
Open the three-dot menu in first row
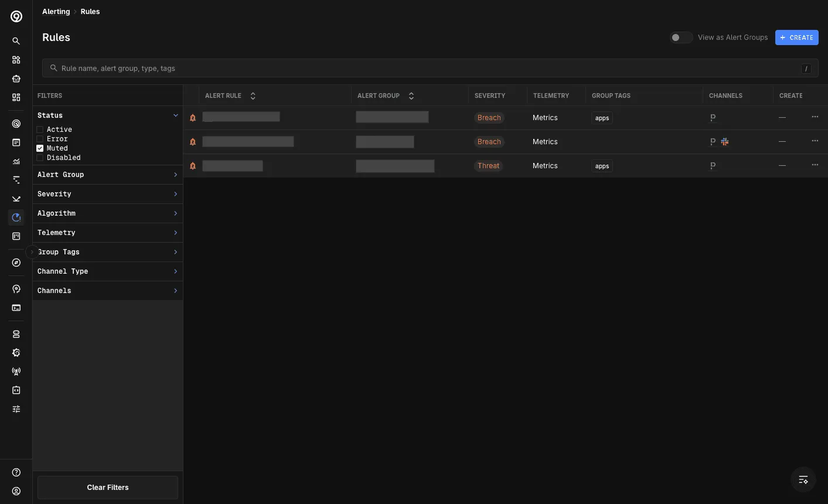tap(815, 117)
